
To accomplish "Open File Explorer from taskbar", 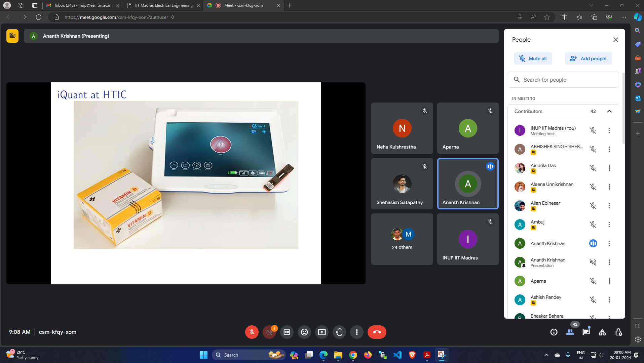I will coord(338,355).
